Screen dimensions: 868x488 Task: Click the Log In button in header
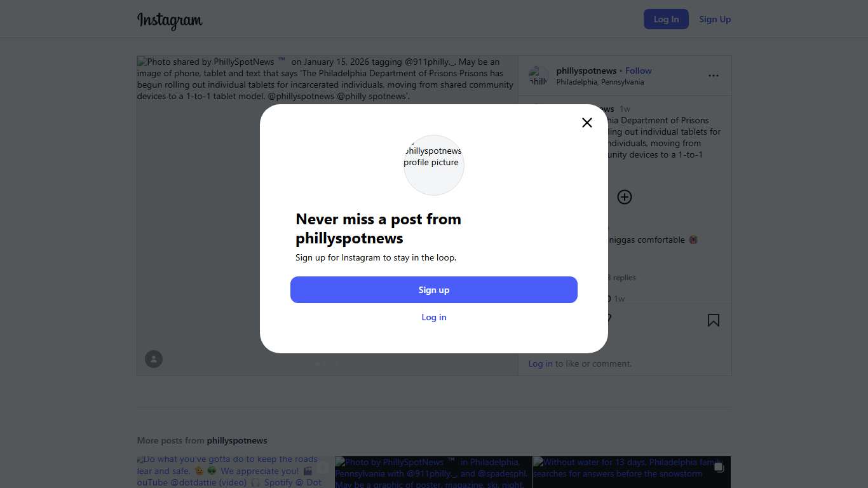pos(666,19)
